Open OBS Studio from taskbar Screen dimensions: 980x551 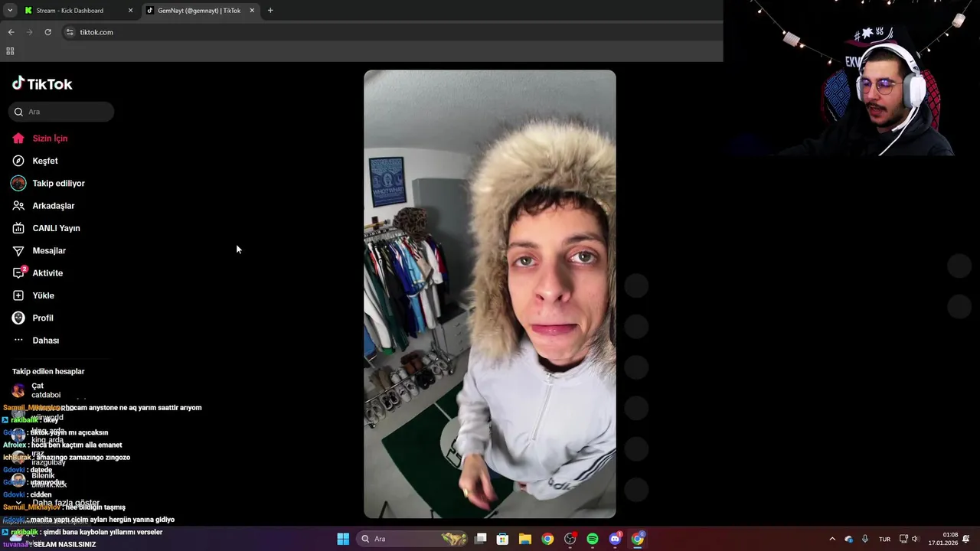pyautogui.click(x=570, y=539)
